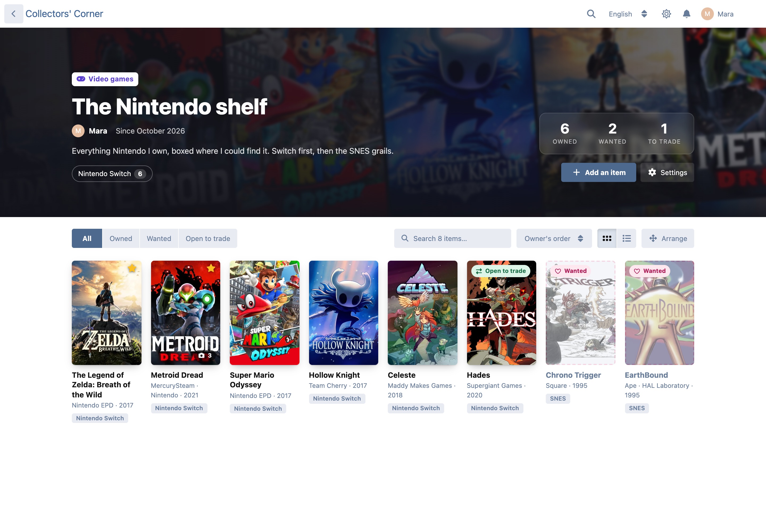Click the Open to trade badge on Hades
This screenshot has width=766, height=532.
pos(501,271)
